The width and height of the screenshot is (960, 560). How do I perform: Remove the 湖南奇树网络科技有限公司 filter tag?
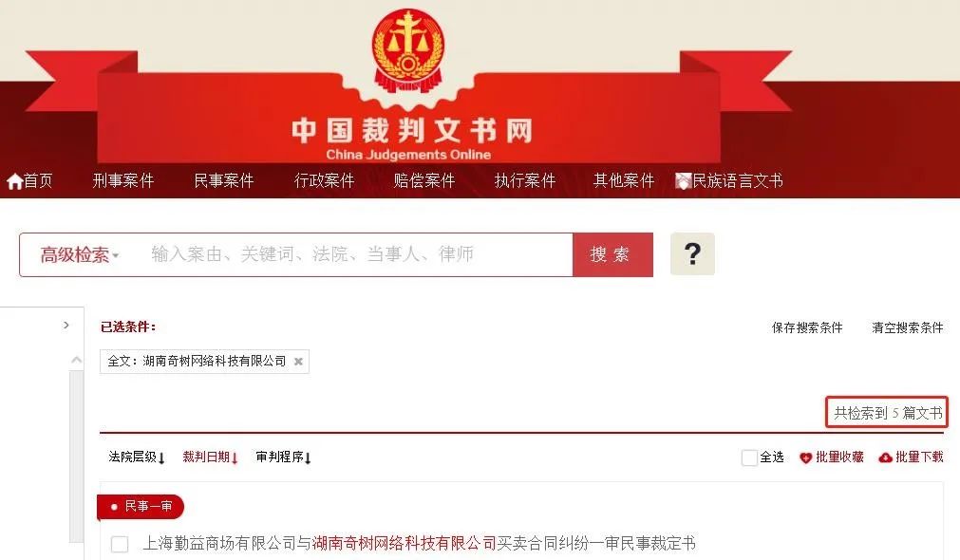(x=298, y=361)
